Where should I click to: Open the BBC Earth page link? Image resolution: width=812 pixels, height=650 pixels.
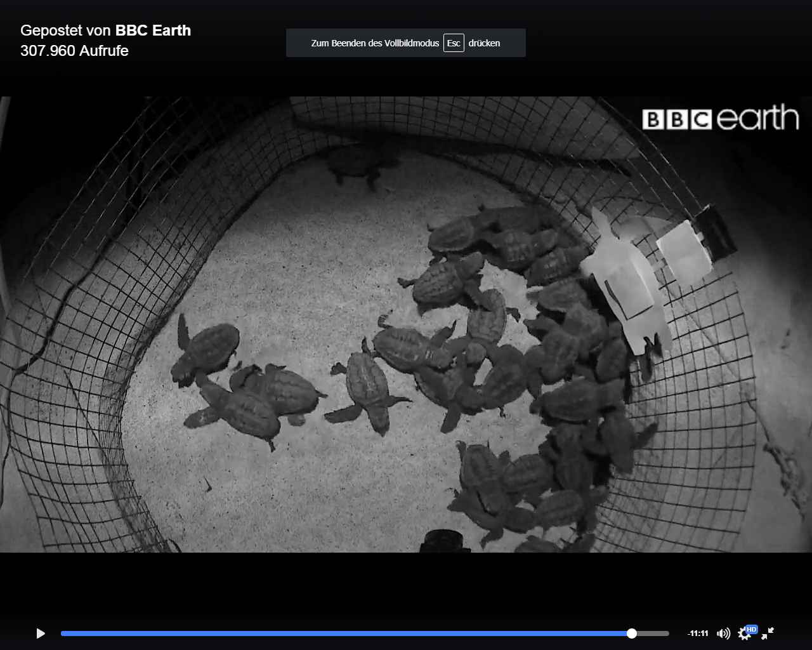click(153, 30)
